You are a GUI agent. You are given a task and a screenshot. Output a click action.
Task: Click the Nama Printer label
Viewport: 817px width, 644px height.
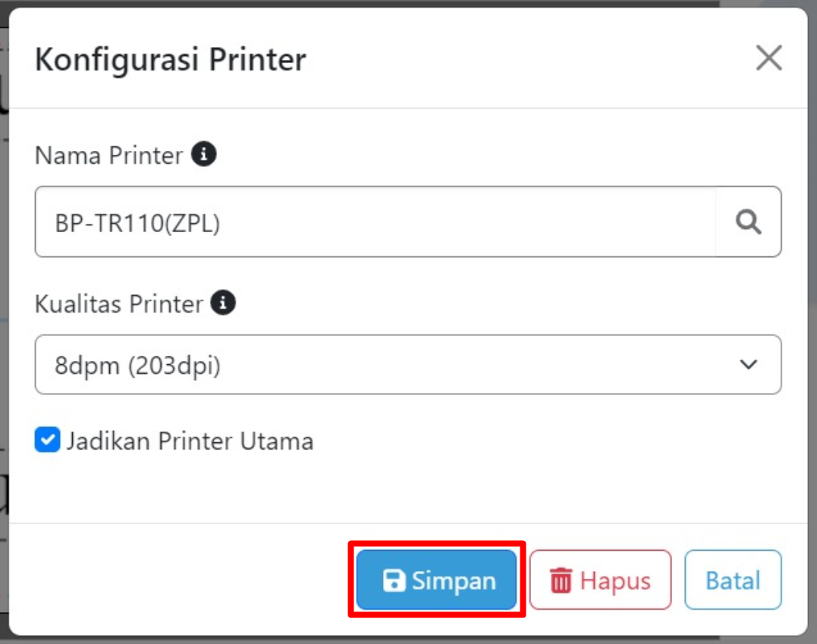[109, 156]
